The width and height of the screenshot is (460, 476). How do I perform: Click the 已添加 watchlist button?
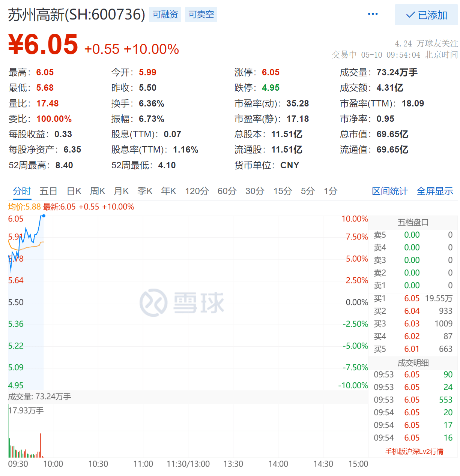[x=426, y=15]
